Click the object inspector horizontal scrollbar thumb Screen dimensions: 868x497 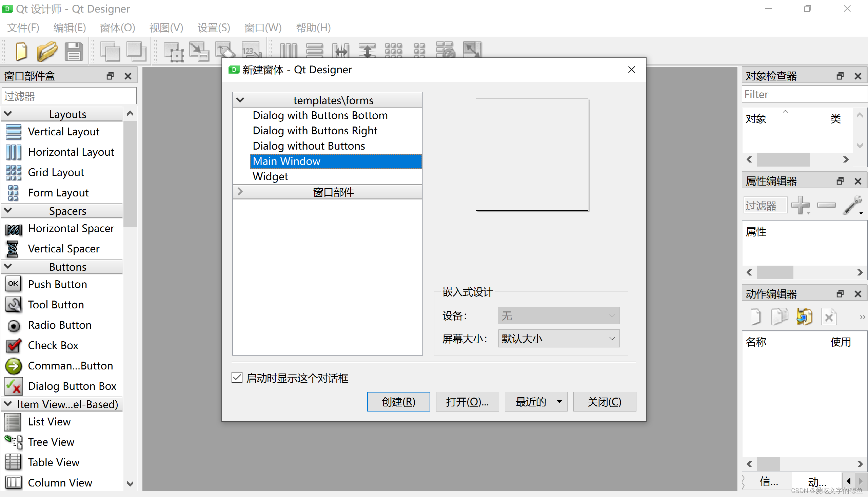(x=783, y=159)
